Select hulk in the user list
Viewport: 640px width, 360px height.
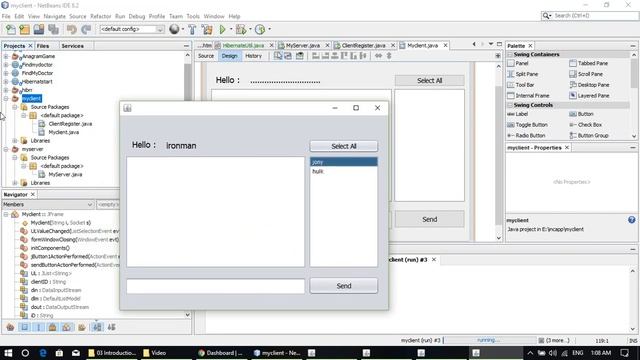point(344,171)
